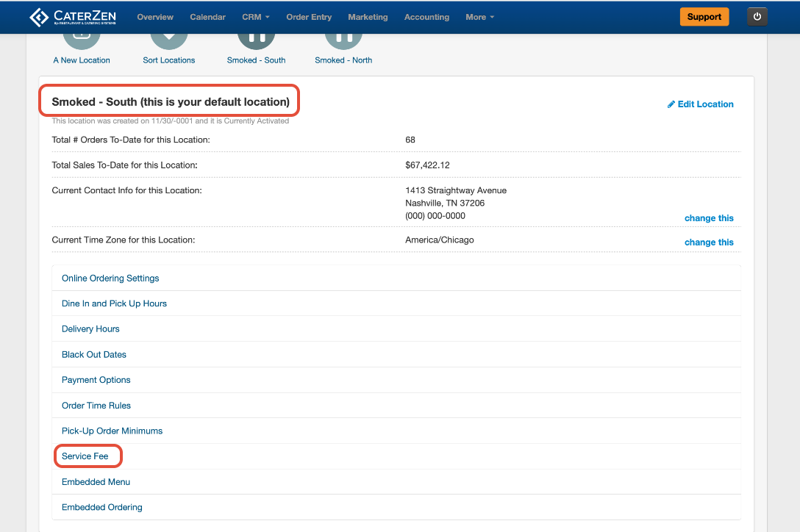The image size is (800, 532).
Task: Click the Current Contact Info label
Action: point(127,190)
